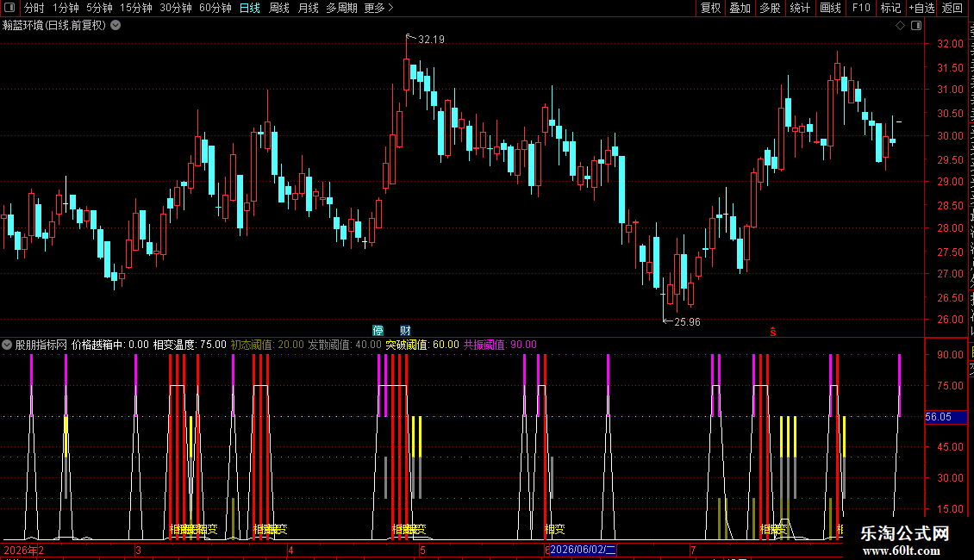Switch to 分时 chart period
This screenshot has height=560, width=974.
pos(34,8)
